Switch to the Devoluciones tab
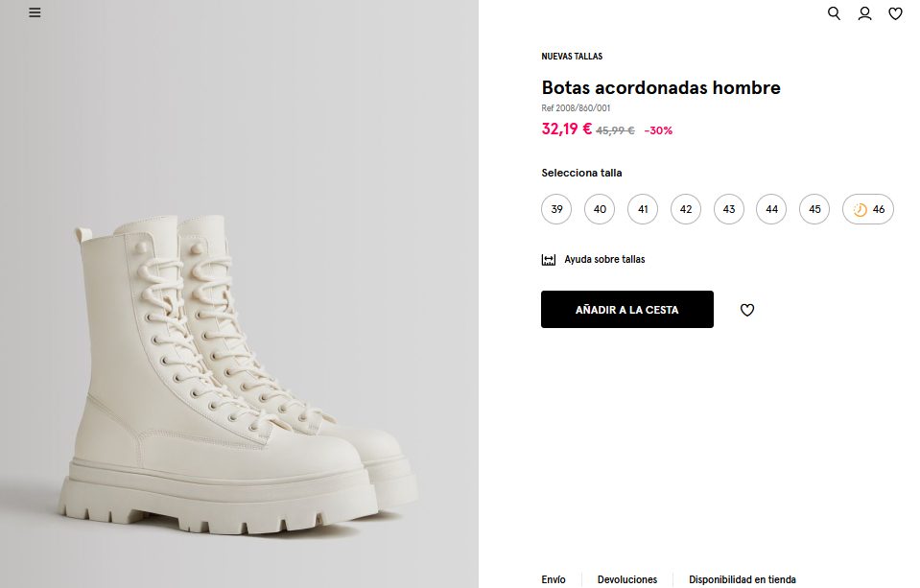920x588 pixels. click(x=627, y=579)
